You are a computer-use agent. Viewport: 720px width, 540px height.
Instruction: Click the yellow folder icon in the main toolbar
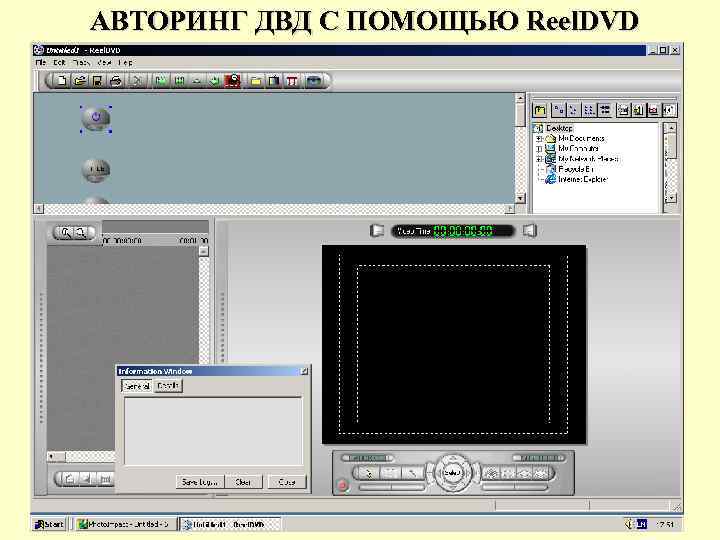click(x=256, y=81)
